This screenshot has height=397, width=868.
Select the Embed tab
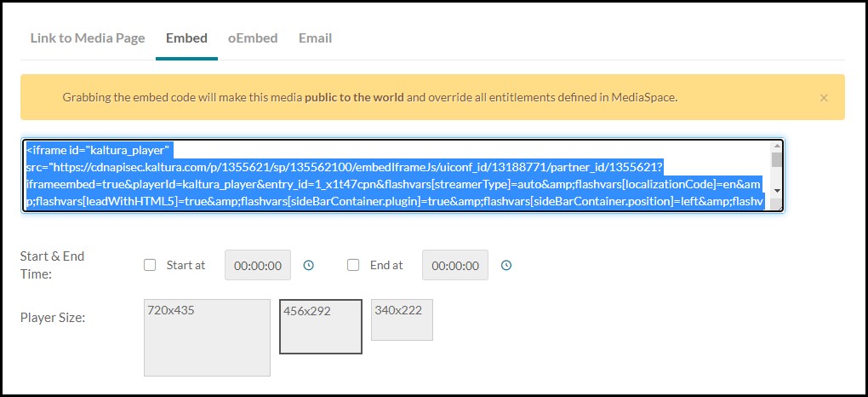tap(186, 38)
